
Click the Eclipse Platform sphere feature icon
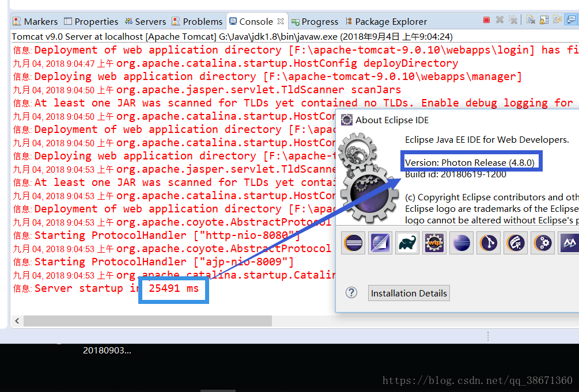click(x=461, y=243)
